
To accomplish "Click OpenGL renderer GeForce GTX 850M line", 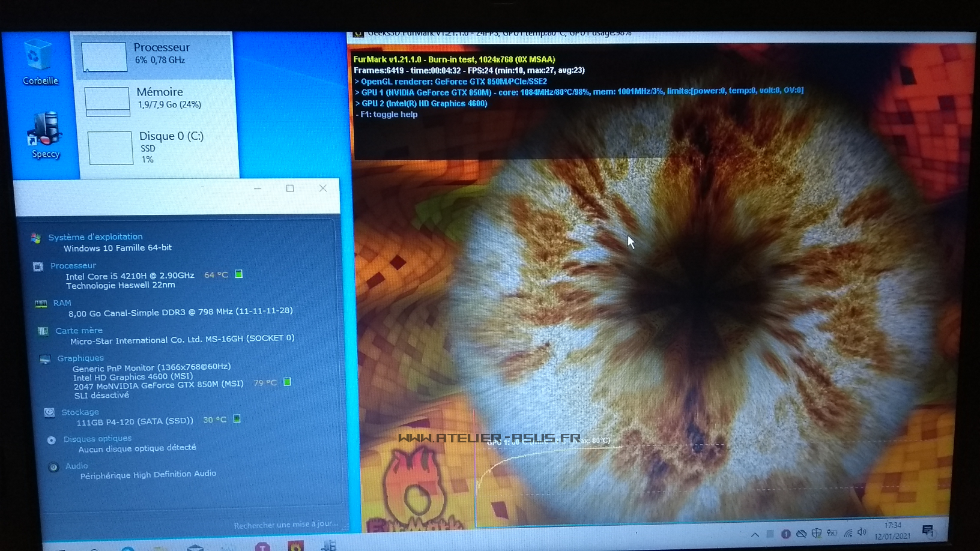I will [450, 82].
